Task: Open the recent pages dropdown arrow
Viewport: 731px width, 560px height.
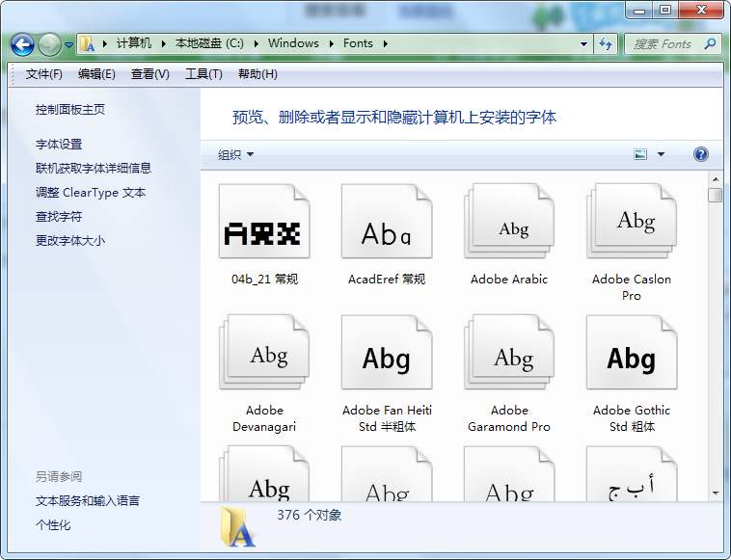Action: pyautogui.click(x=68, y=45)
